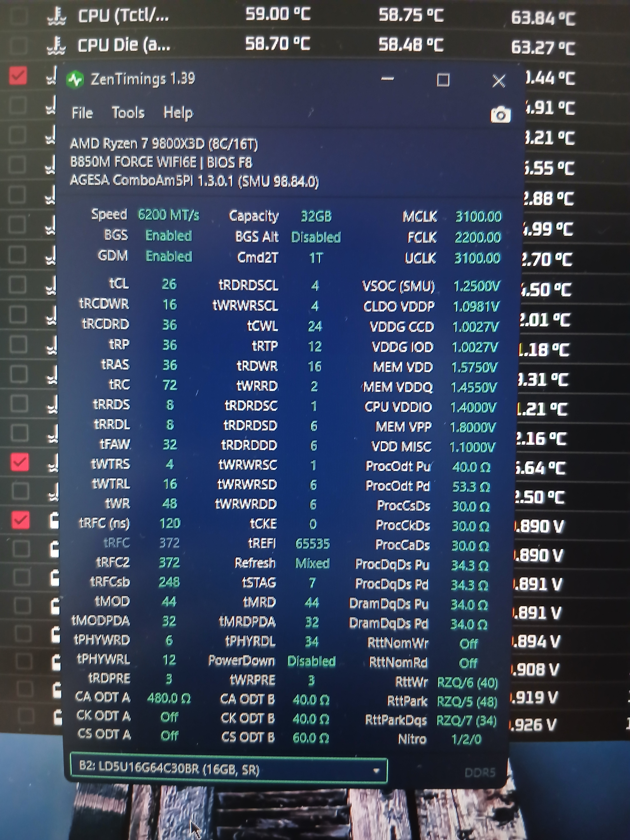Click the AMD Ryzen 7 9800X3D (8C/16T) line
The image size is (630, 840).
coord(164,144)
